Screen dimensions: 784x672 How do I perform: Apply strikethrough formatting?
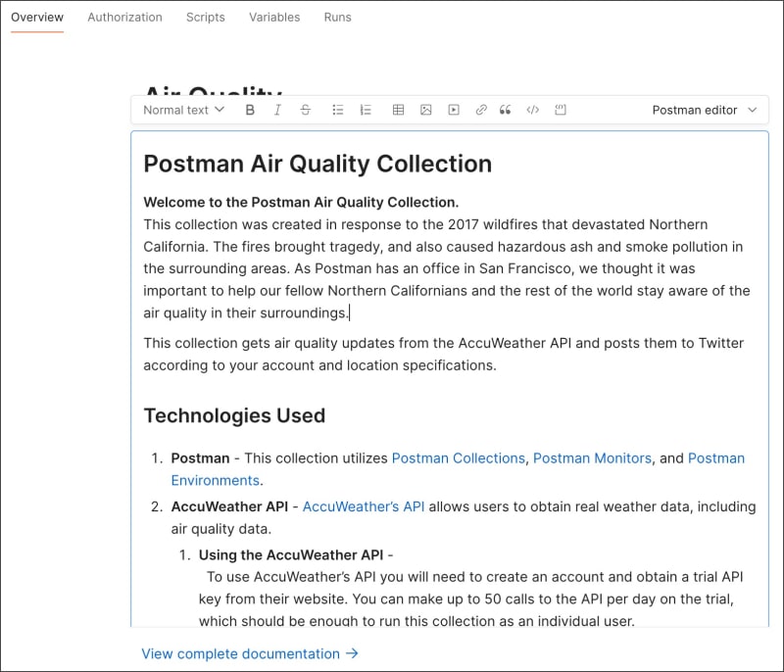point(306,110)
